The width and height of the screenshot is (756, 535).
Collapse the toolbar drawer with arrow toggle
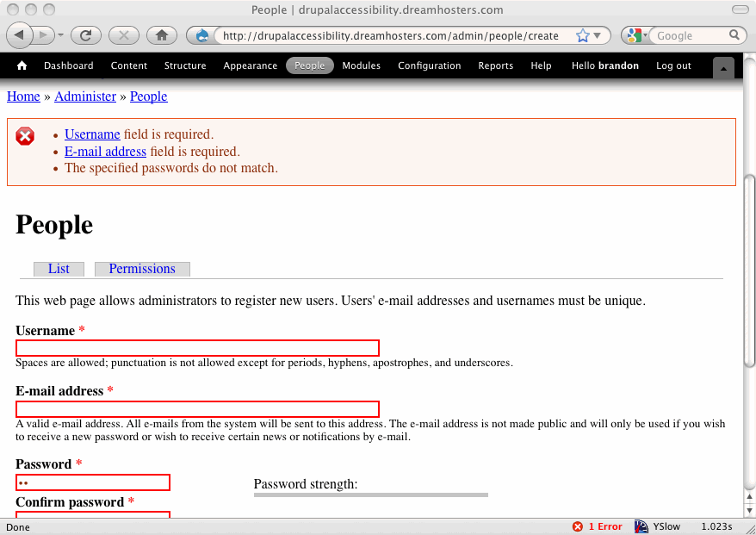pyautogui.click(x=723, y=68)
